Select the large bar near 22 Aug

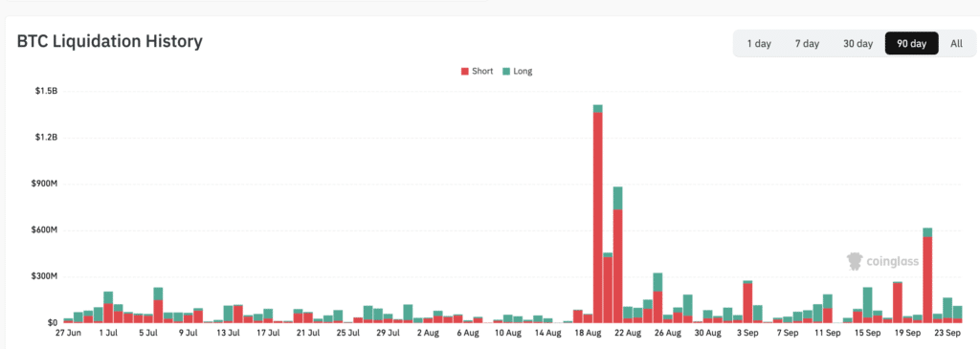point(618,254)
